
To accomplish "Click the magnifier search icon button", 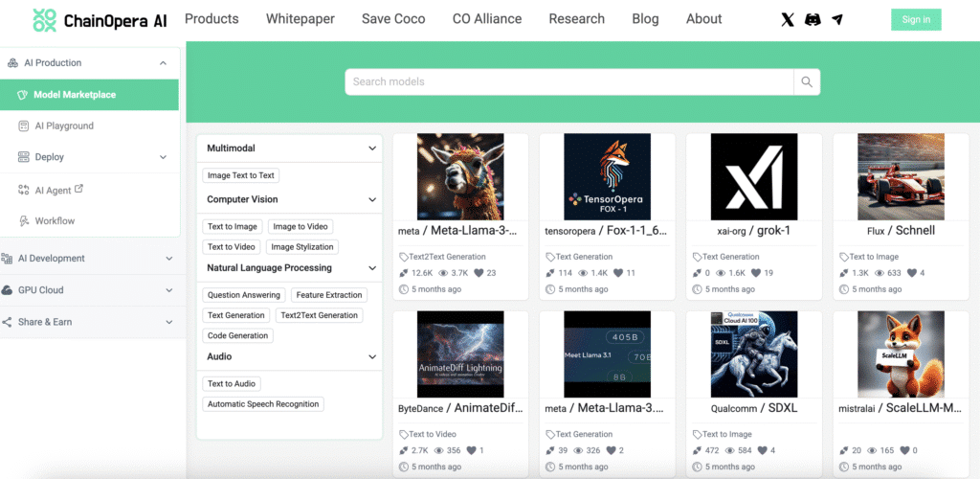I will point(807,81).
